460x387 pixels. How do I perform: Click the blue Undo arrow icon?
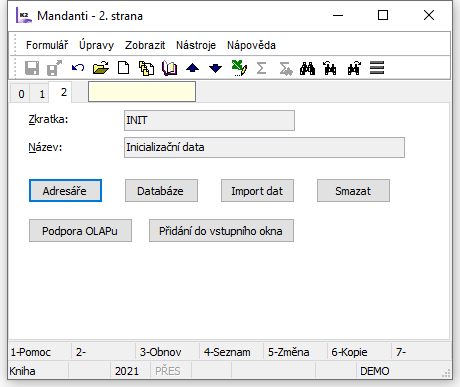point(78,68)
